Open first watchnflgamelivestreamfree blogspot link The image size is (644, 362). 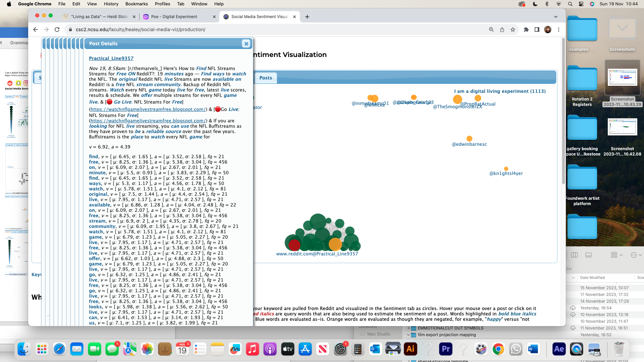tap(148, 109)
